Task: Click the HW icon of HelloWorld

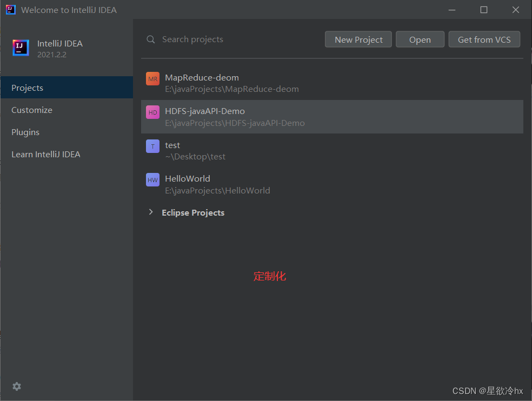Action: 152,180
